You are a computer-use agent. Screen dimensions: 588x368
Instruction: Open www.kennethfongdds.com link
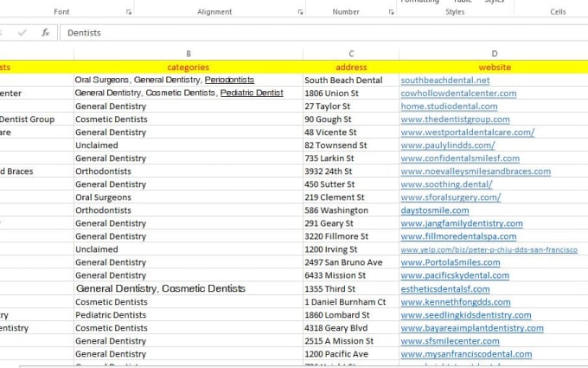455,302
